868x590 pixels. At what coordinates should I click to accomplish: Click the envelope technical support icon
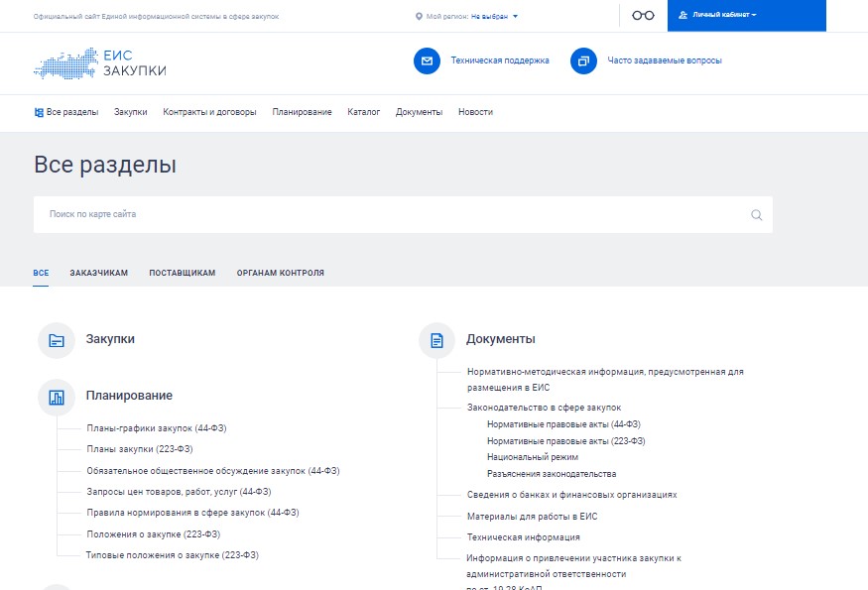pyautogui.click(x=427, y=60)
